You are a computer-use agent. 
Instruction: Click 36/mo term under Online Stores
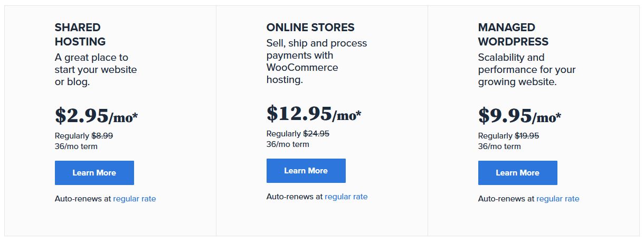point(288,144)
